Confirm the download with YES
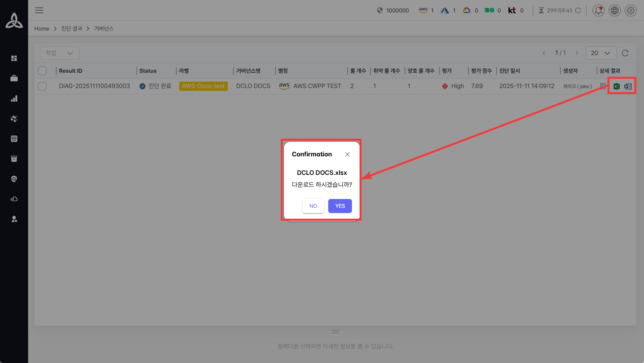The image size is (644, 363). click(340, 206)
